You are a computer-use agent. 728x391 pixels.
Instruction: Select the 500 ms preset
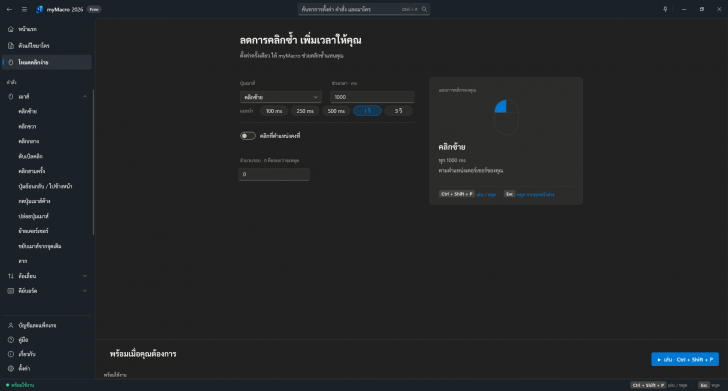coord(336,111)
